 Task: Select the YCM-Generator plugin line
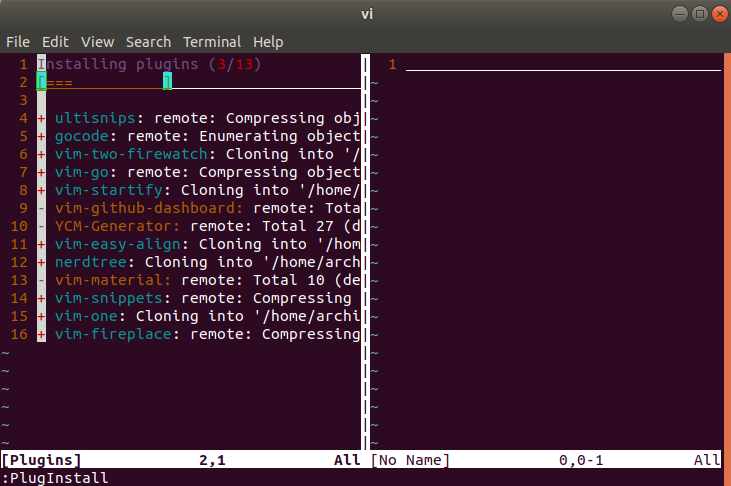pos(198,226)
